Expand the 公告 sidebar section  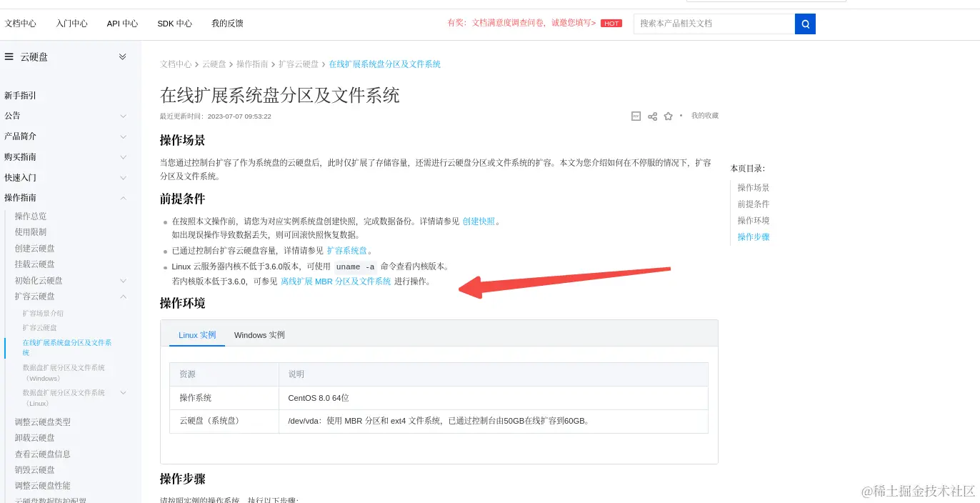(x=123, y=116)
